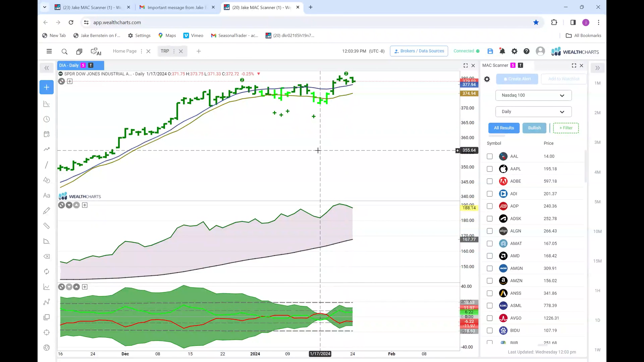
Task: Maximize the DIA chart panel
Action: point(466,66)
